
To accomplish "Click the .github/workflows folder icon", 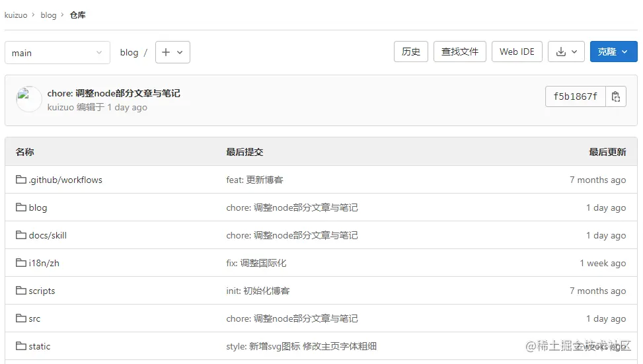I will click(x=21, y=180).
